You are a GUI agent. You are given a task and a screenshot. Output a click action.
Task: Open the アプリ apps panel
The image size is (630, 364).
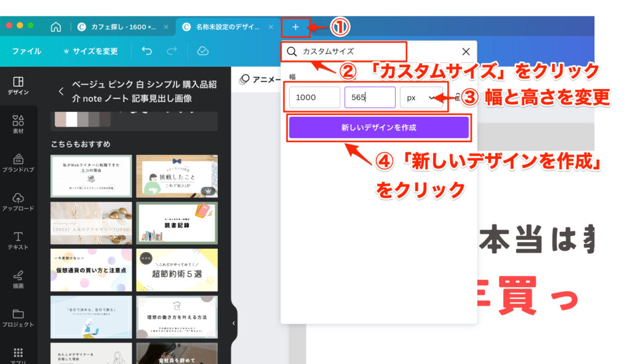[18, 355]
